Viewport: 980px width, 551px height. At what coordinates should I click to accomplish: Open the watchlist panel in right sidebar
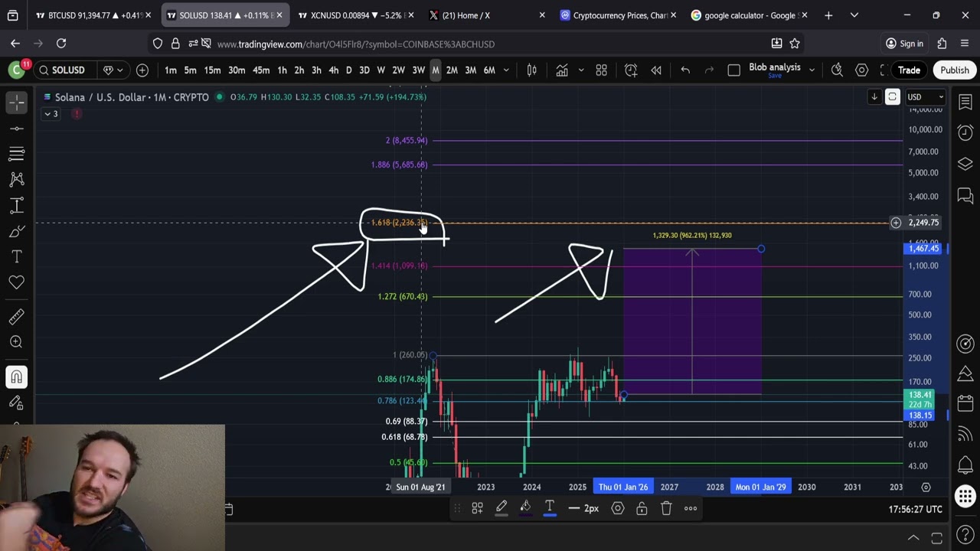pos(965,102)
